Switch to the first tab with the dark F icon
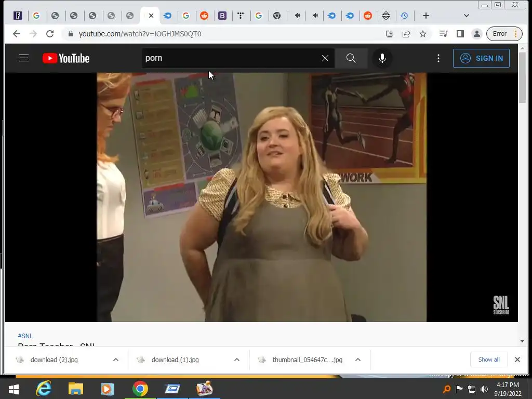This screenshot has width=532, height=399. pos(18,16)
